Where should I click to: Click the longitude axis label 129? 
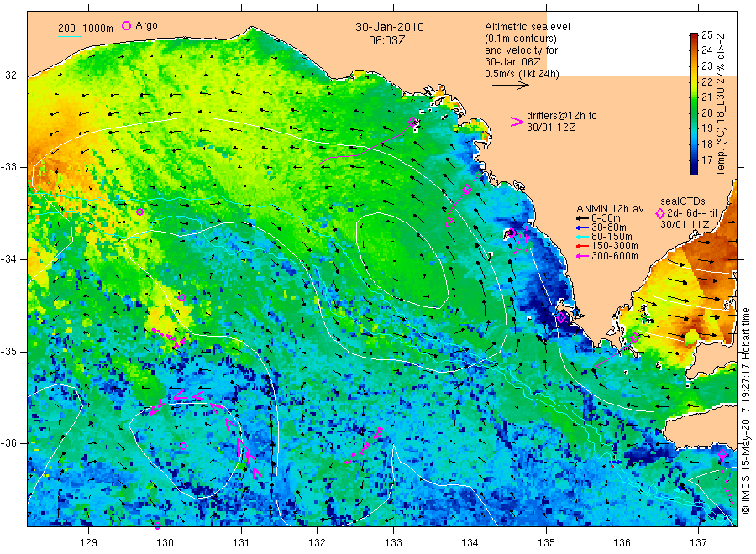point(89,543)
